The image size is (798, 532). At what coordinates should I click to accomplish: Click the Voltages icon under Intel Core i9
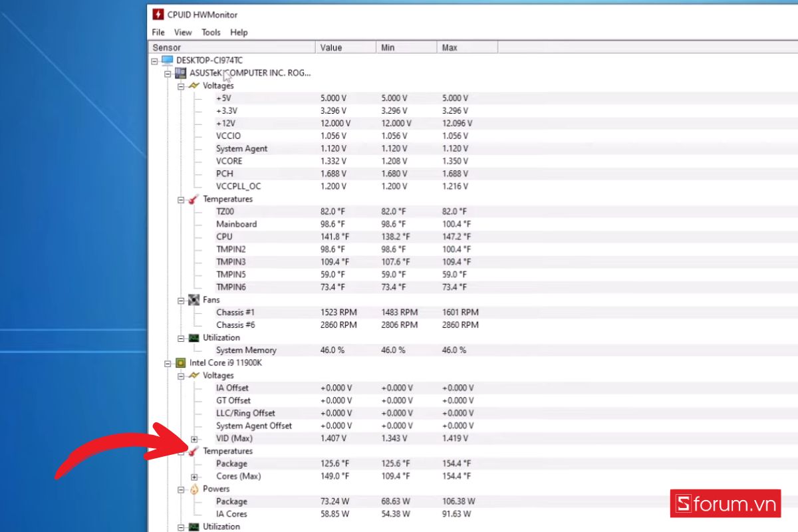click(x=194, y=376)
